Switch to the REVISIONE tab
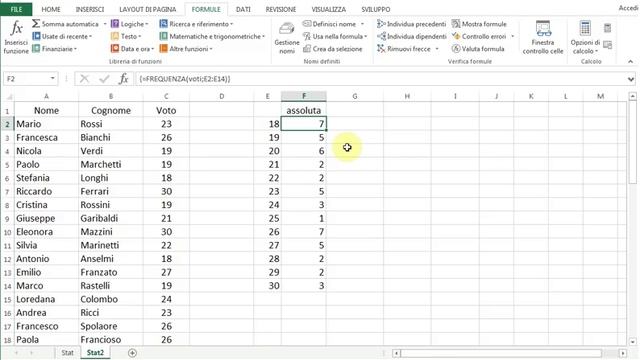 [281, 9]
